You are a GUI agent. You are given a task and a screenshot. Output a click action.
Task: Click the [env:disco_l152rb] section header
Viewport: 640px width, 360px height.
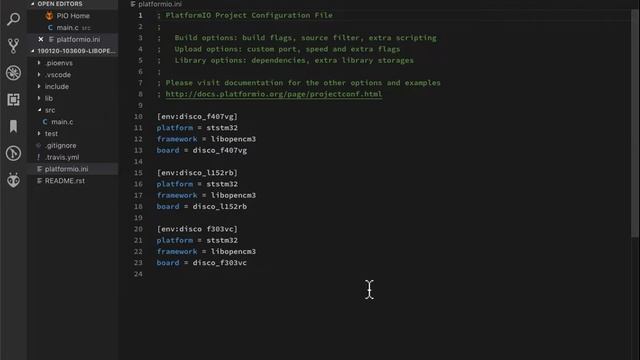tap(197, 173)
